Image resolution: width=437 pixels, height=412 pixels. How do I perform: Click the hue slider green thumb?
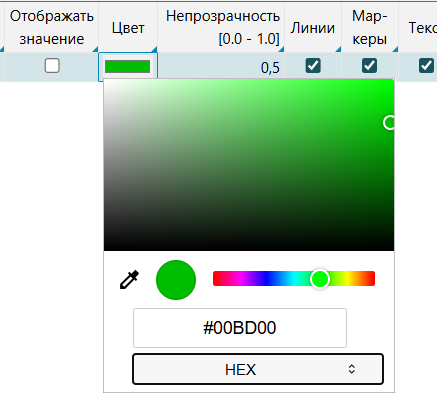click(x=320, y=279)
